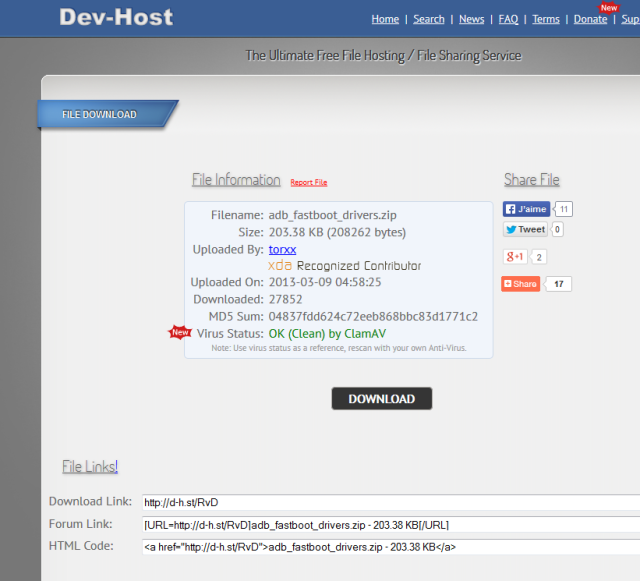
Task: Click filename adb_fastboot_drivers.zip
Action: [x=332, y=215]
